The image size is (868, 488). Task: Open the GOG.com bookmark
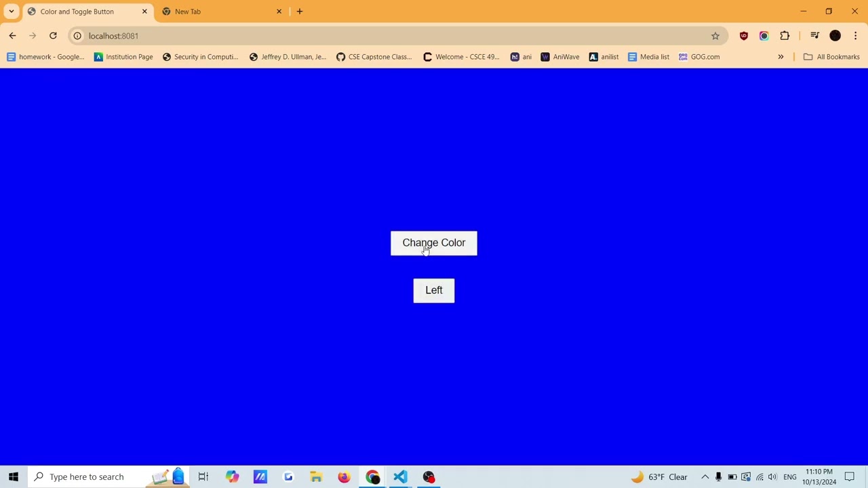tap(699, 57)
